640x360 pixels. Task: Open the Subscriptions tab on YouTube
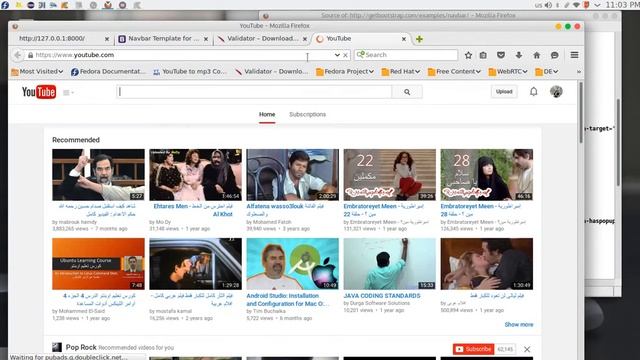click(x=307, y=114)
